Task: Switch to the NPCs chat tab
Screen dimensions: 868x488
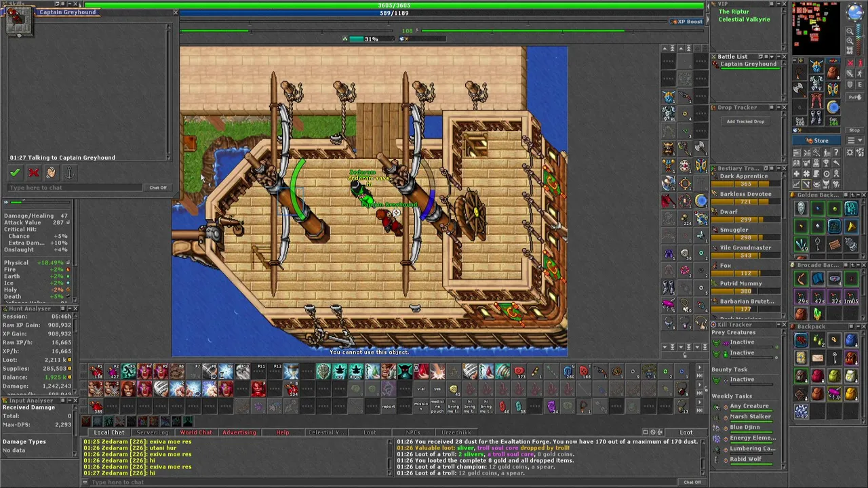Action: (412, 432)
